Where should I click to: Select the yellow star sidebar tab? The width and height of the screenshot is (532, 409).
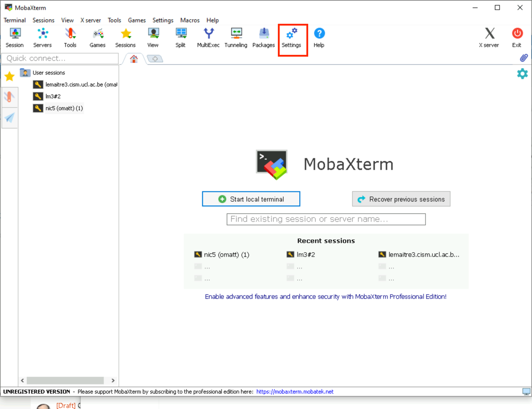pyautogui.click(x=9, y=77)
